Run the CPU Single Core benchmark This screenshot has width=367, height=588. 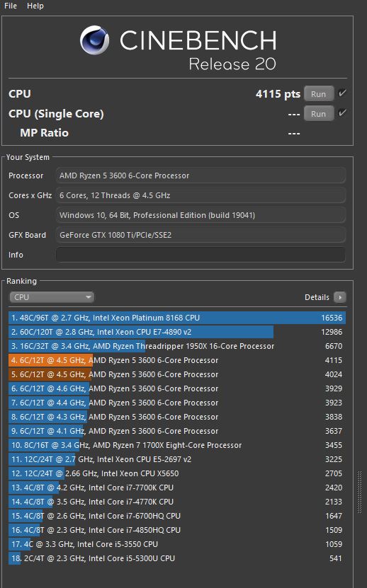click(319, 114)
